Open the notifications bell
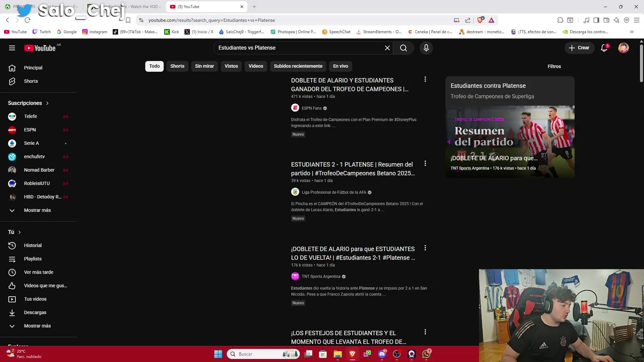Image resolution: width=644 pixels, height=362 pixels. pos(604,48)
